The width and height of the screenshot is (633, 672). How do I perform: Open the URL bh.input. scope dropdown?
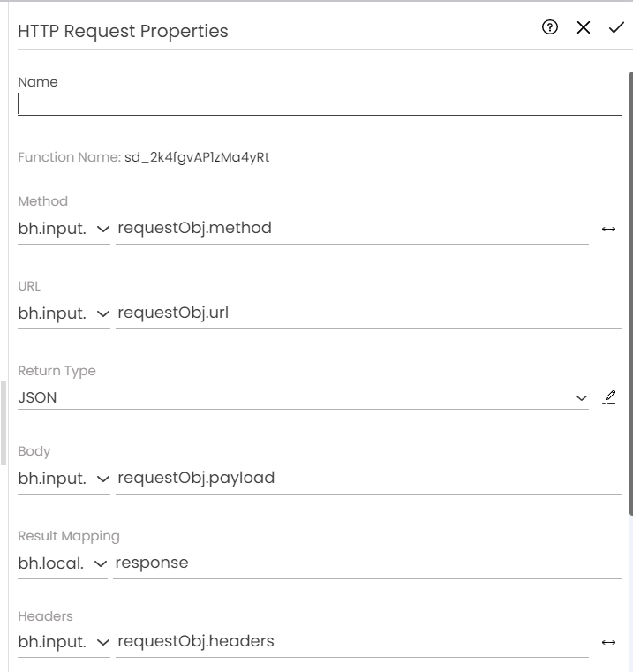64,313
